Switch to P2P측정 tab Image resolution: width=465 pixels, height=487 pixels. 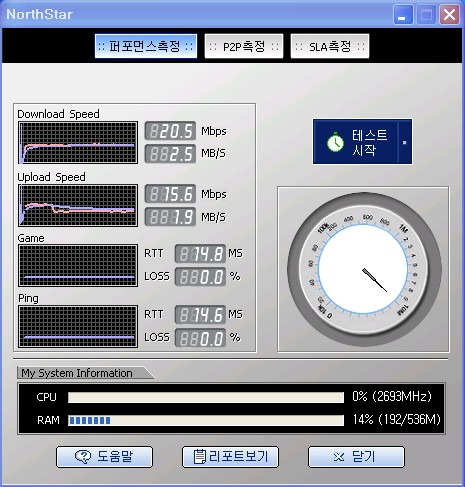coord(244,46)
